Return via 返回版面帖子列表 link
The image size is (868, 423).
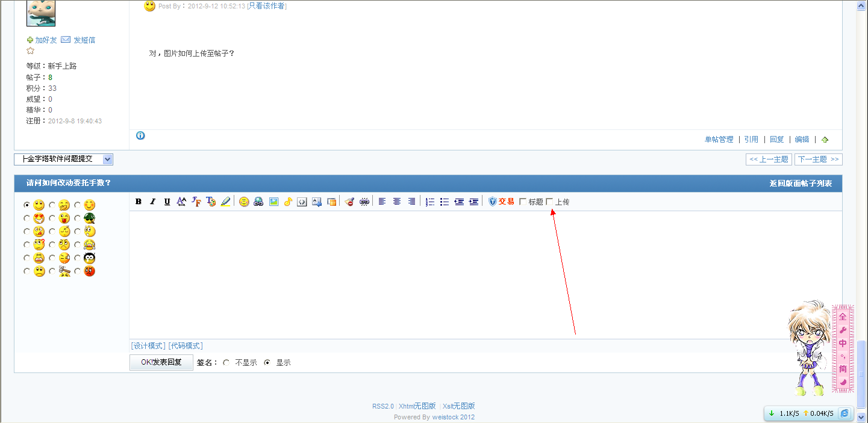click(x=801, y=184)
